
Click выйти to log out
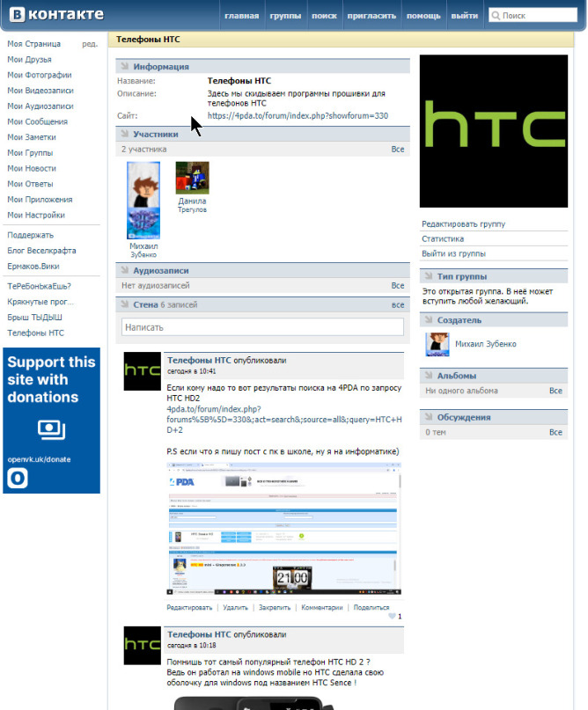click(465, 16)
